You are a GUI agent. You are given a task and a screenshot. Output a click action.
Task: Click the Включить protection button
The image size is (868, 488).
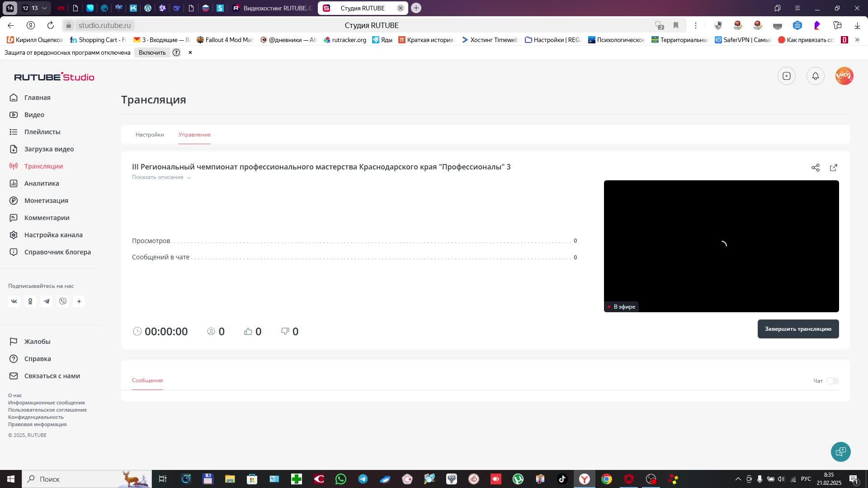click(x=152, y=52)
